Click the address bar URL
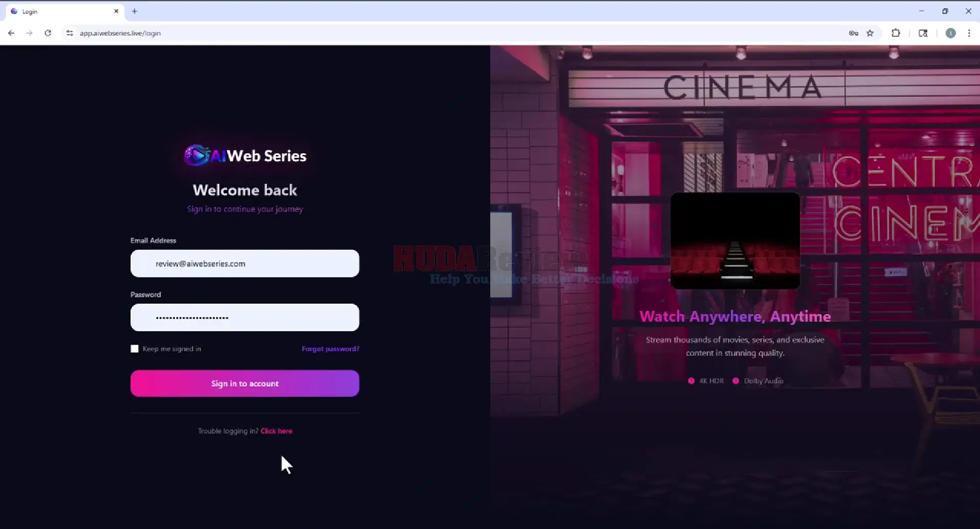980x529 pixels. [x=120, y=33]
